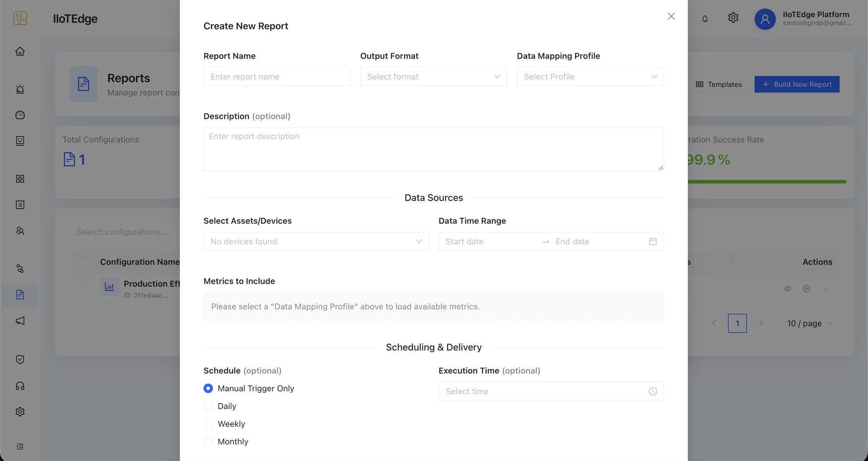Screen dimensions: 868x461
Task: Click the IIoTEdge Platform account name
Action: [816, 14]
